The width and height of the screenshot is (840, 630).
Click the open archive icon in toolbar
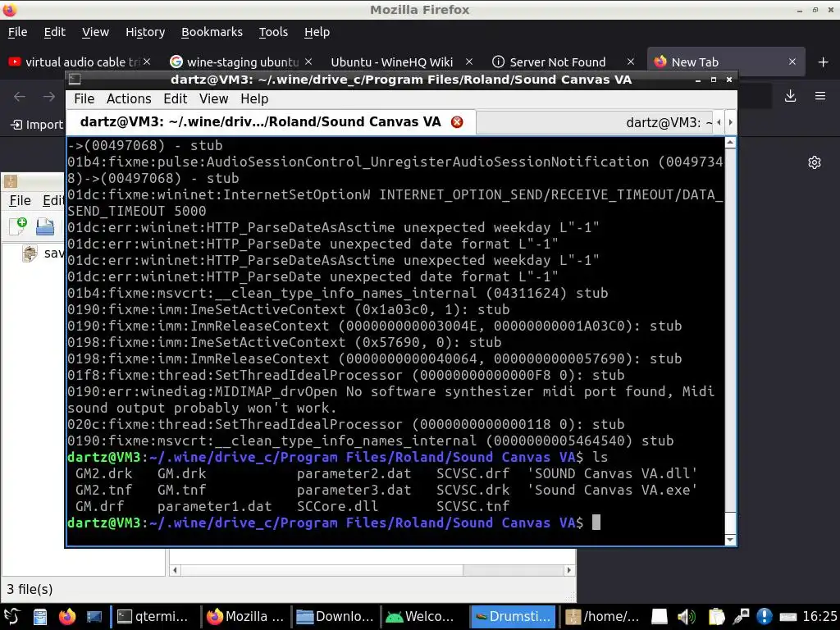tap(45, 226)
